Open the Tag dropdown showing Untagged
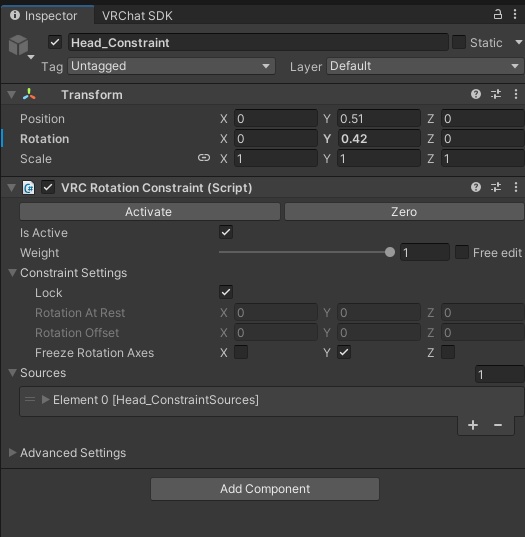The image size is (525, 537). coord(171,66)
